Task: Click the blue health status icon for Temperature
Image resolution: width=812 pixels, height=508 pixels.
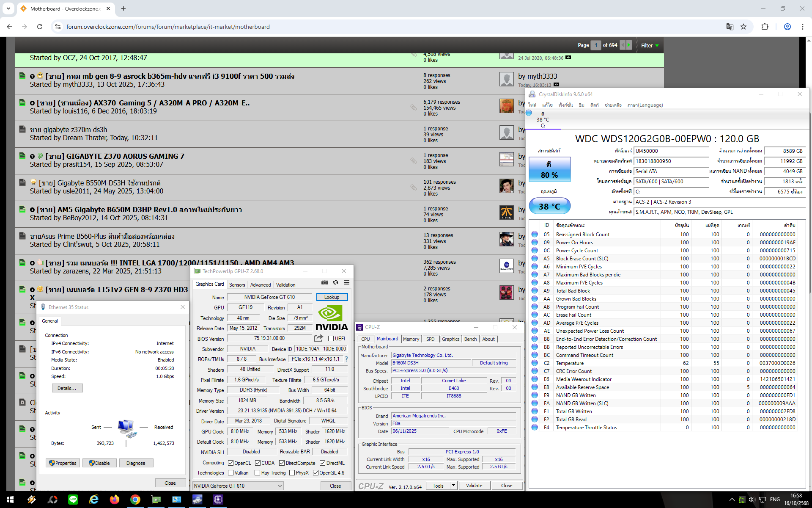Action: [x=535, y=363]
